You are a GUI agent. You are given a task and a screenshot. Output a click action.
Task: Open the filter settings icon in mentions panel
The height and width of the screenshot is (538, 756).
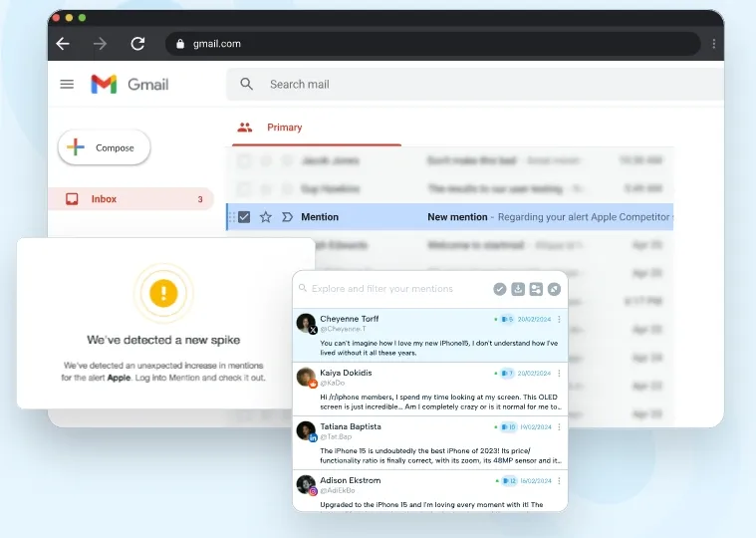[x=536, y=289]
